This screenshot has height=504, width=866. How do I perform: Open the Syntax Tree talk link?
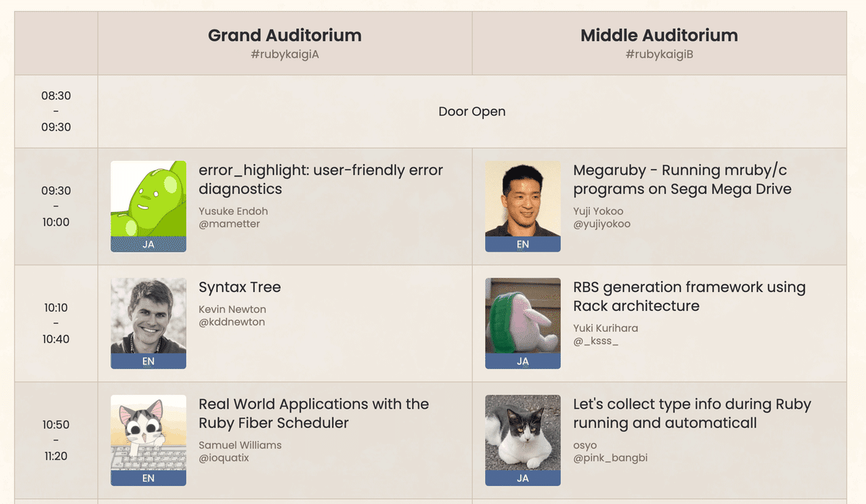(240, 287)
